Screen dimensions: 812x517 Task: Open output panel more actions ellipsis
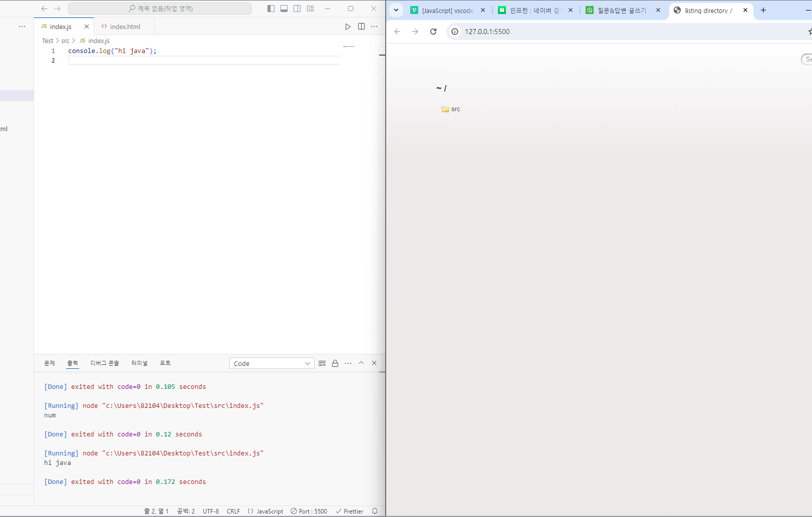(x=348, y=363)
